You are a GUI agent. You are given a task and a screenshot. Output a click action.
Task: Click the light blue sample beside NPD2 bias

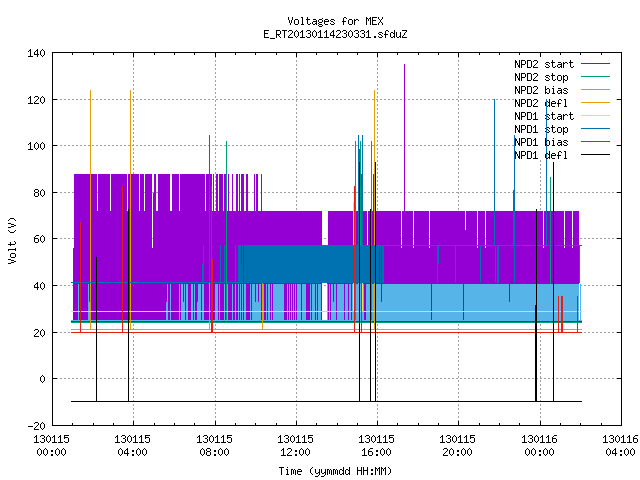[x=596, y=90]
